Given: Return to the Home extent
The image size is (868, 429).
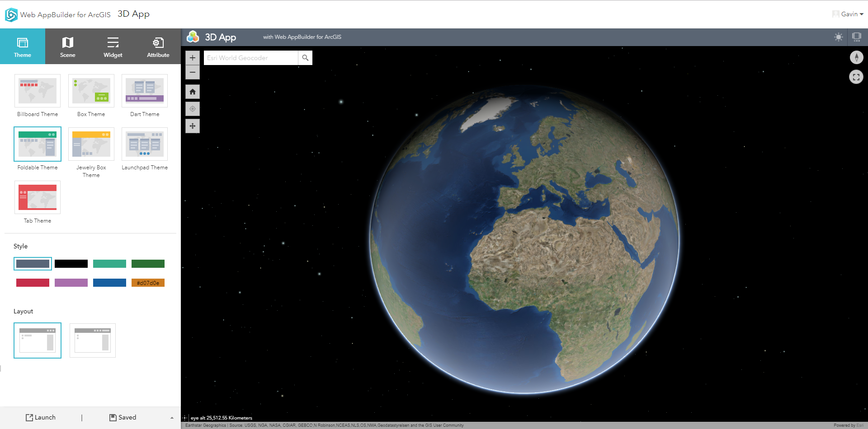Looking at the screenshot, I should click(193, 92).
